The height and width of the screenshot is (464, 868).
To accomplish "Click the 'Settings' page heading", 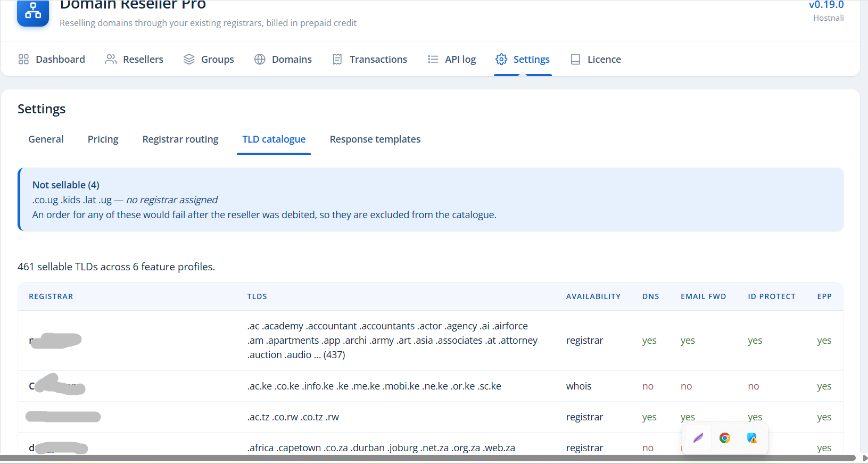I will 42,109.
